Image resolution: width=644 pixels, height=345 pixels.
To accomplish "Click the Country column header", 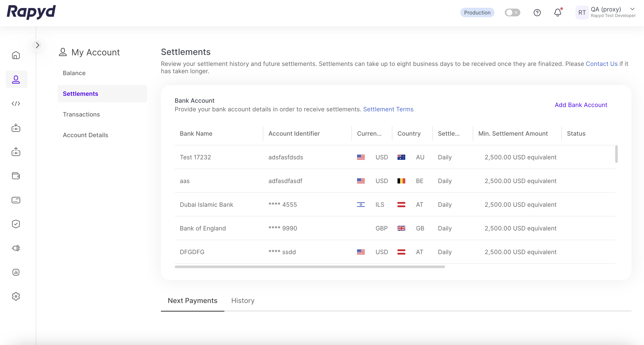I will (x=409, y=134).
